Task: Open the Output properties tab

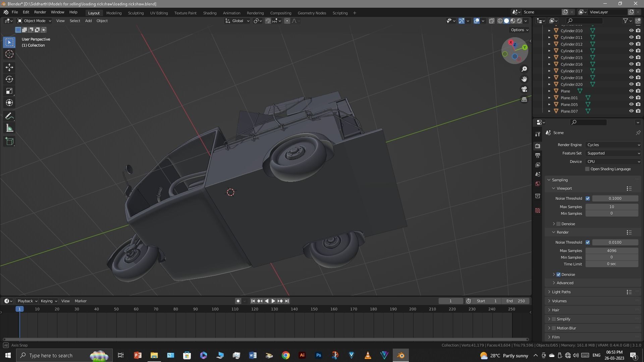Action: 538,156
